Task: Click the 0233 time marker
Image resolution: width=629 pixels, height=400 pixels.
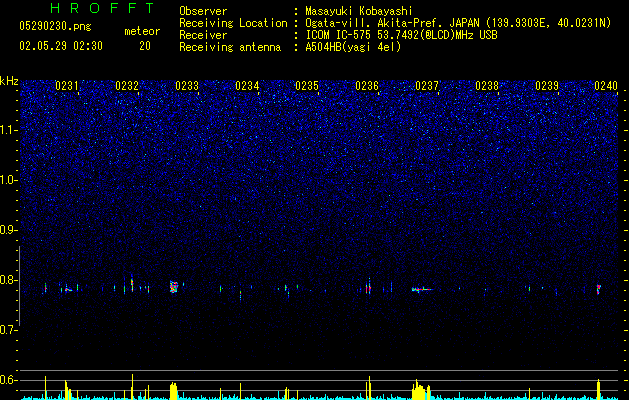Action: pyautogui.click(x=187, y=86)
